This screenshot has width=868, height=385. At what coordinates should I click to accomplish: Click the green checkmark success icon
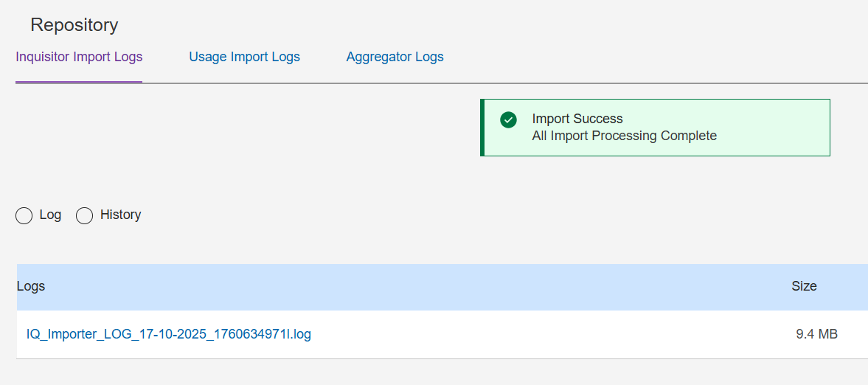[508, 119]
